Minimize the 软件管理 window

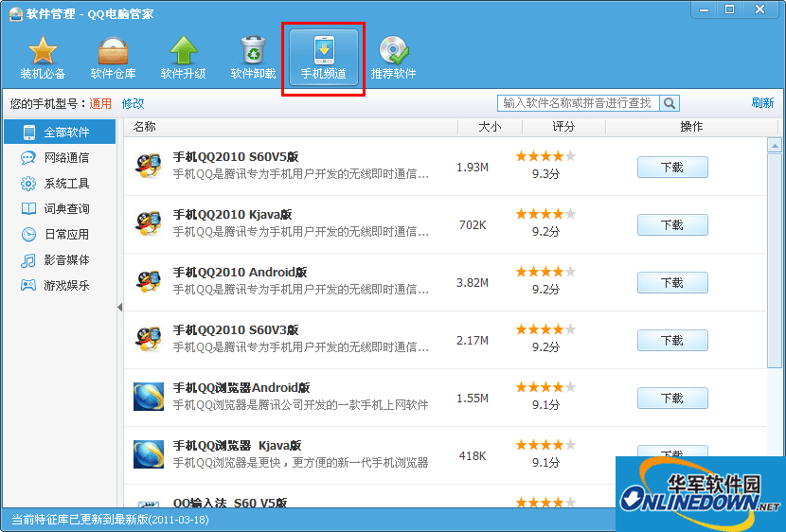point(705,9)
